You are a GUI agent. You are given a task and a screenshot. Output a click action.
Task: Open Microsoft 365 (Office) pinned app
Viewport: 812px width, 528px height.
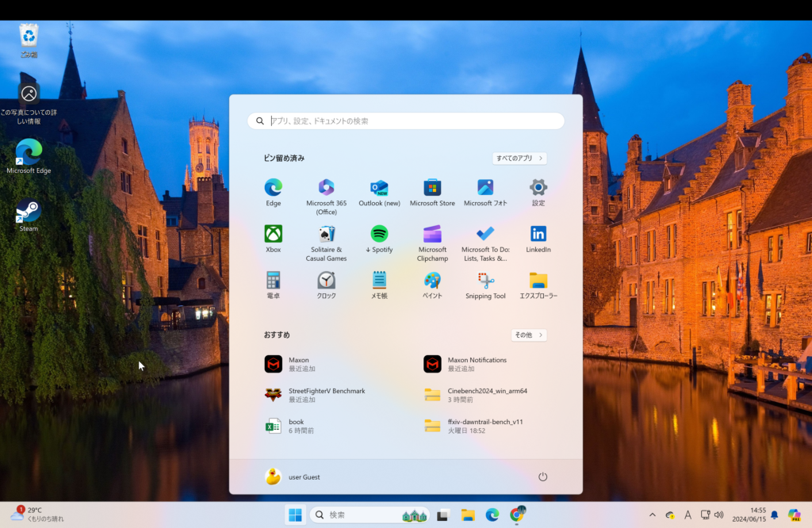[x=326, y=188]
